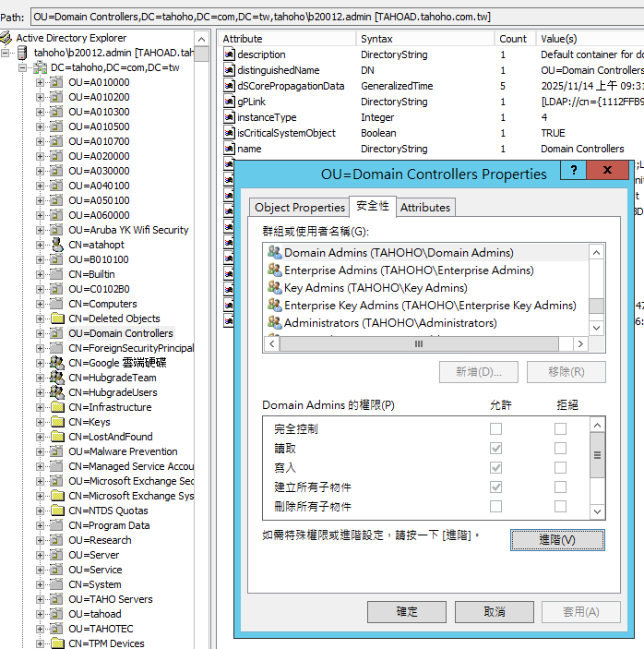Click the CN=atahopt user icon in tree
This screenshot has width=644, height=649.
pos(56,245)
